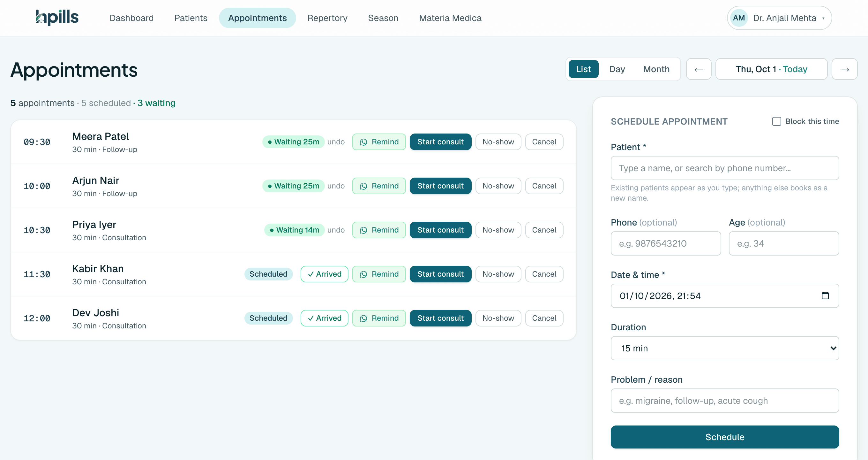Image resolution: width=868 pixels, height=460 pixels.
Task: Undo waiting status for Priya Iyer
Action: pyautogui.click(x=336, y=230)
